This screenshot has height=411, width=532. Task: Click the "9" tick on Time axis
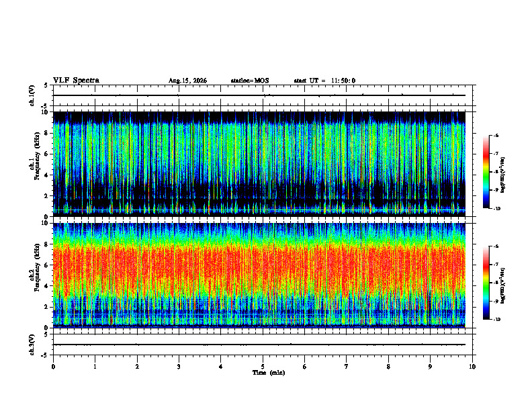tap(430, 367)
